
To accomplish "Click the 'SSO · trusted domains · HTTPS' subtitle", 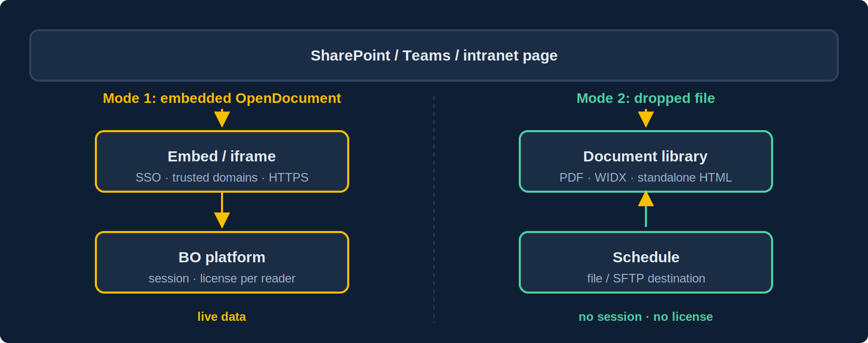I will pyautogui.click(x=222, y=178).
